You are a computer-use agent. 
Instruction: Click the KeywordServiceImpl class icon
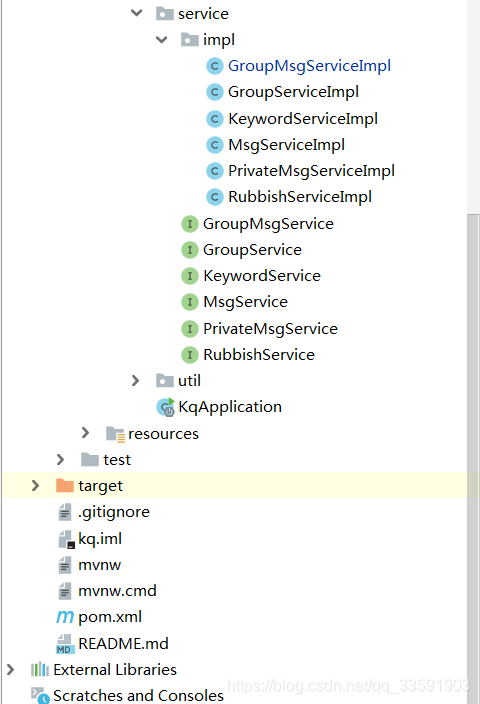pyautogui.click(x=215, y=119)
